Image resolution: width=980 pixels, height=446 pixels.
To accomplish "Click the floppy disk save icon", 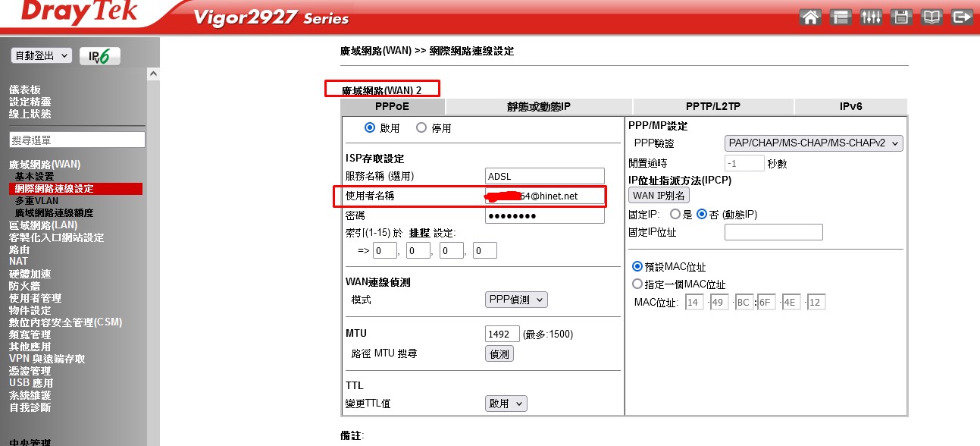I will pos(901,17).
